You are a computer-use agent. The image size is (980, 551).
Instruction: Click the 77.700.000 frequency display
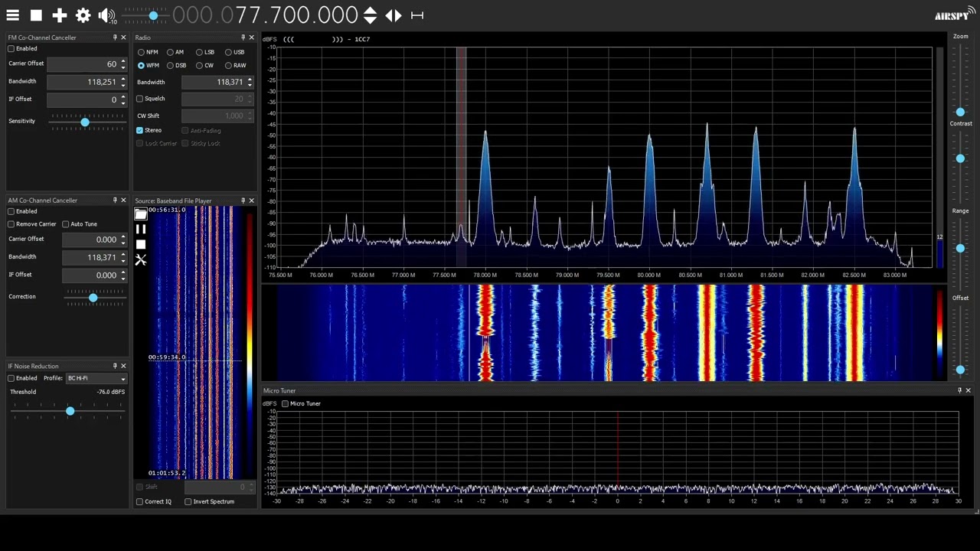[265, 15]
